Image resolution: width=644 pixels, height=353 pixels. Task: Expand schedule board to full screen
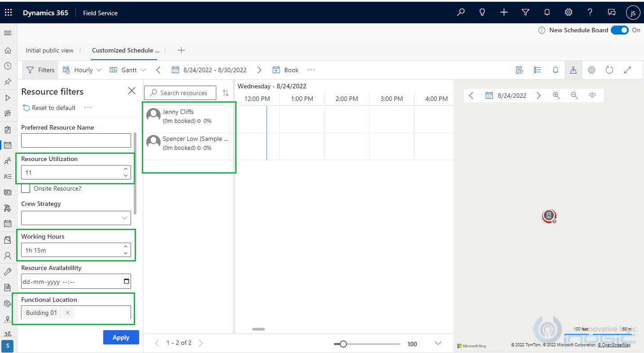(627, 70)
